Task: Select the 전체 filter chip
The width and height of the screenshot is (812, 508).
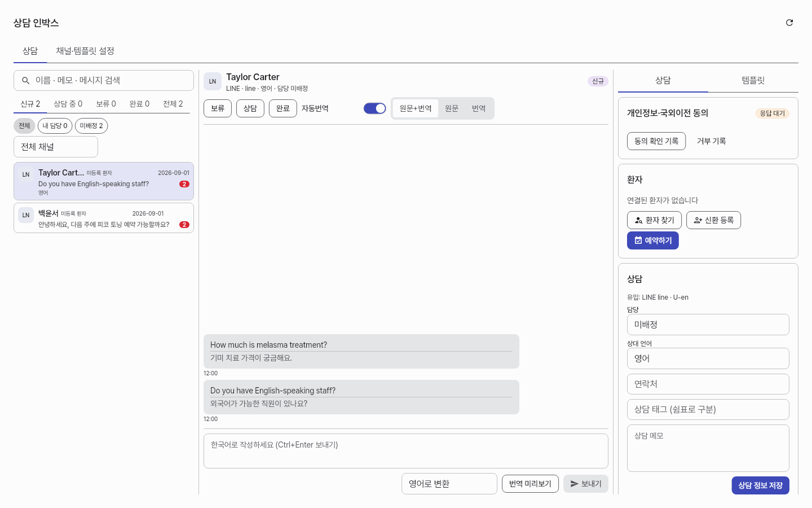Action: [24, 126]
